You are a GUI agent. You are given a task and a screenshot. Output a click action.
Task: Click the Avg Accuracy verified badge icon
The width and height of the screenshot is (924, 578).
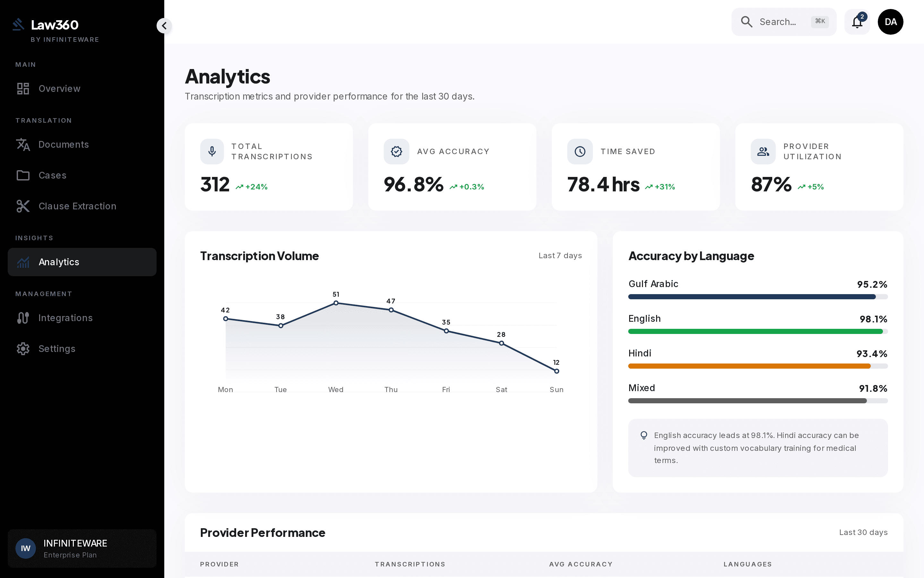pyautogui.click(x=396, y=151)
